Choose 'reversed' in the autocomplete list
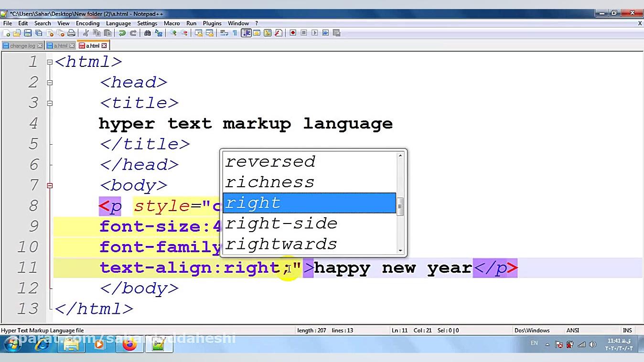This screenshot has height=362, width=644. click(x=310, y=161)
